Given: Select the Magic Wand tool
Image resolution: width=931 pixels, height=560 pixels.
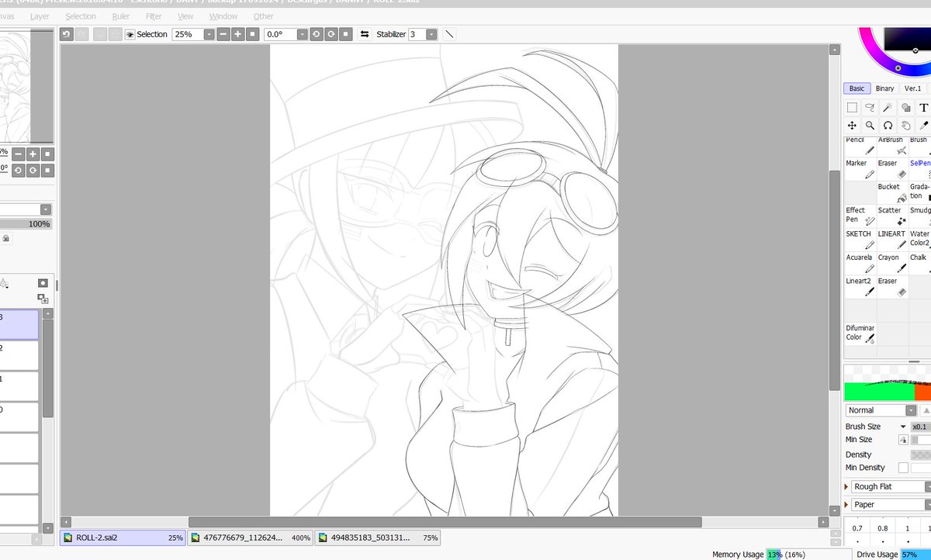Looking at the screenshot, I should click(888, 108).
